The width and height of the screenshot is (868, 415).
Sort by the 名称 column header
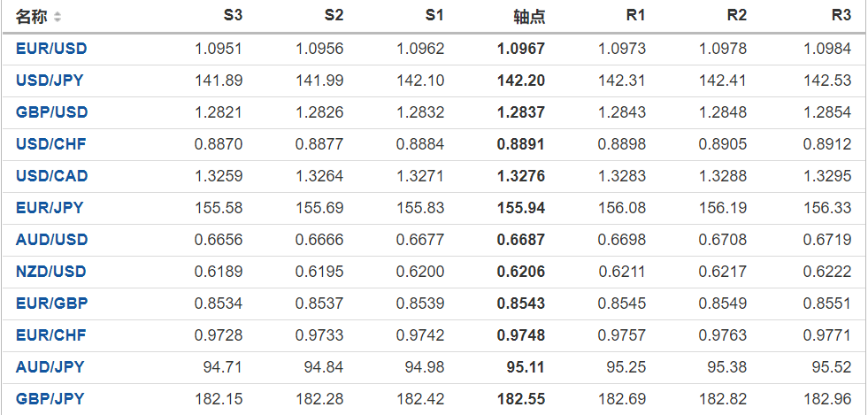click(32, 17)
